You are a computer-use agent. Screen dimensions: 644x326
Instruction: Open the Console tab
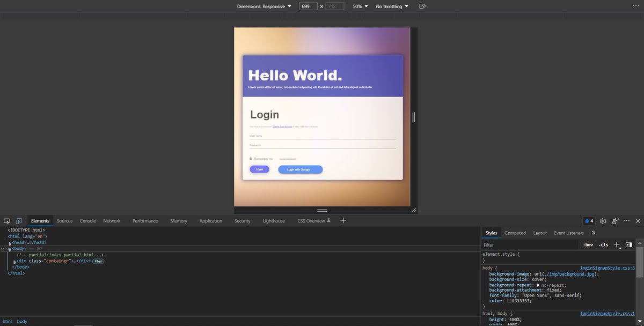(88, 221)
